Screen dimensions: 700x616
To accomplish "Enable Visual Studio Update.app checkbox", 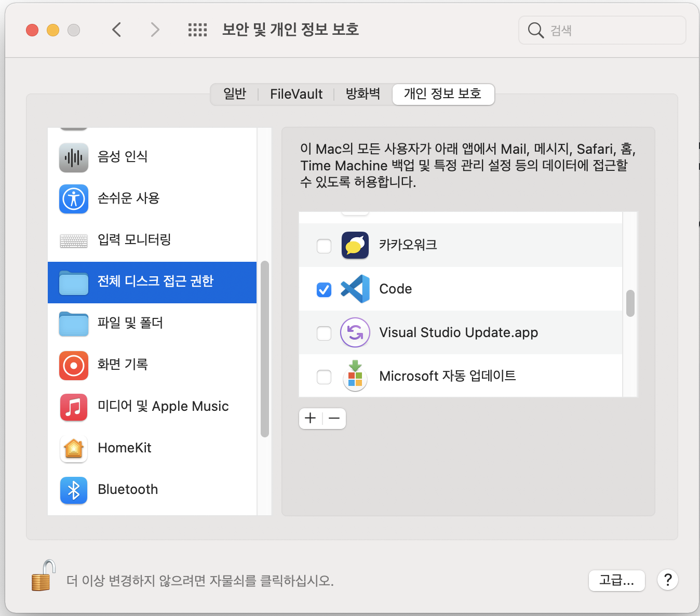I will pyautogui.click(x=324, y=333).
